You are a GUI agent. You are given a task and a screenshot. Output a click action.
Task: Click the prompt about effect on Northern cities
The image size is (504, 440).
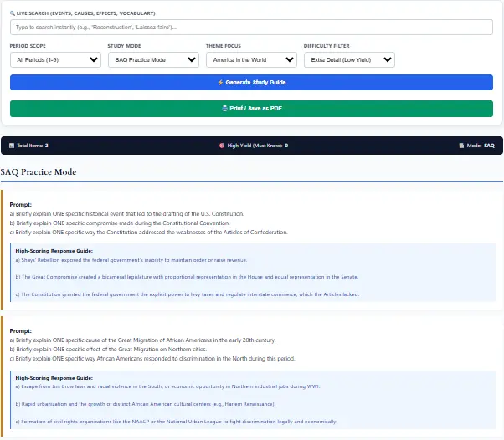point(108,349)
